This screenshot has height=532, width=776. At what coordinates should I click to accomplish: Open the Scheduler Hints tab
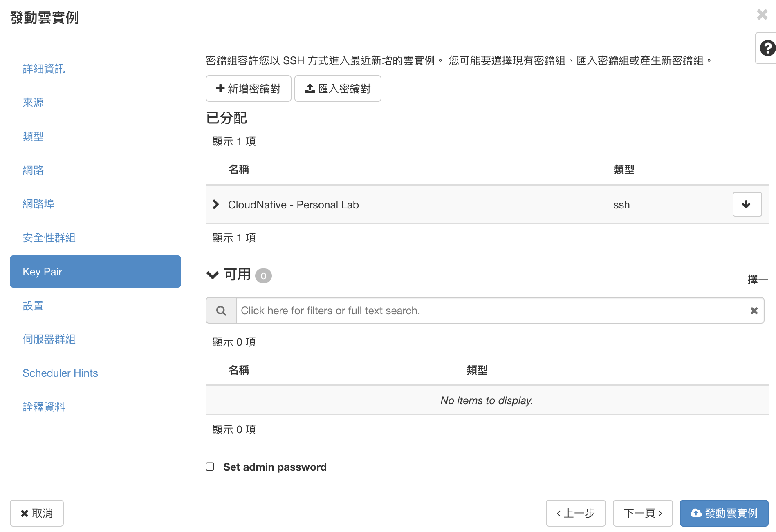tap(60, 373)
